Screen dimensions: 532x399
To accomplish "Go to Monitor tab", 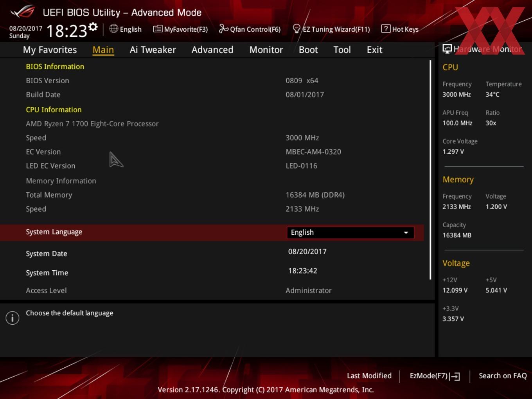I will [x=266, y=50].
